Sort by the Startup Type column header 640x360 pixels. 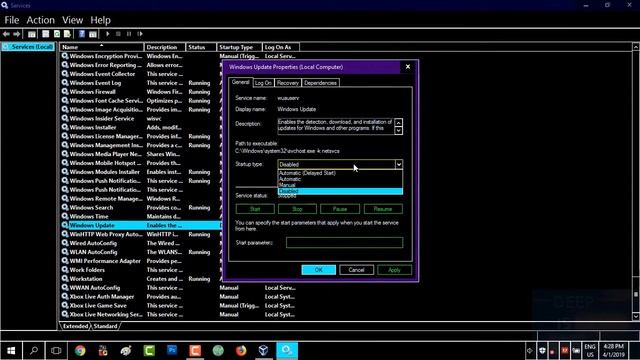point(239,47)
